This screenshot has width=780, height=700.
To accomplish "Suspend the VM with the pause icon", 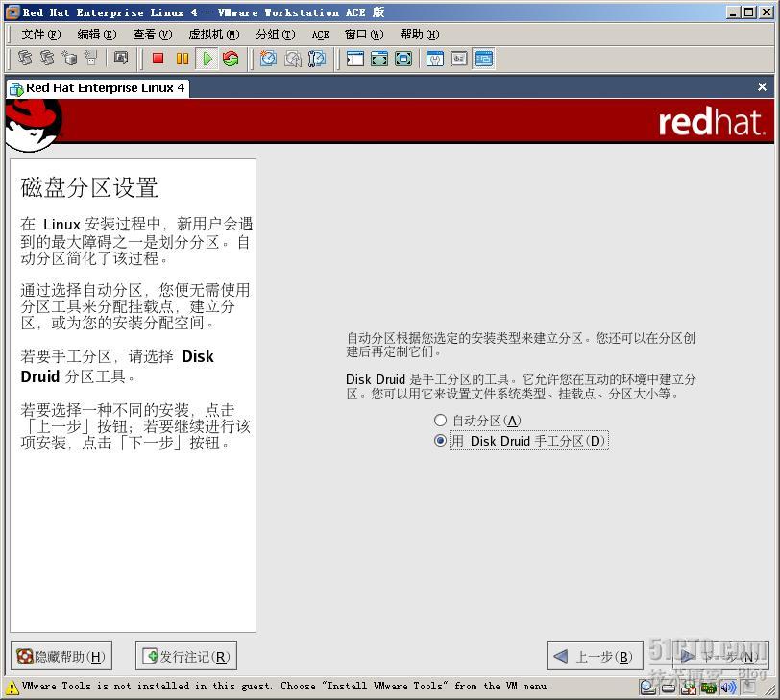I will click(183, 59).
